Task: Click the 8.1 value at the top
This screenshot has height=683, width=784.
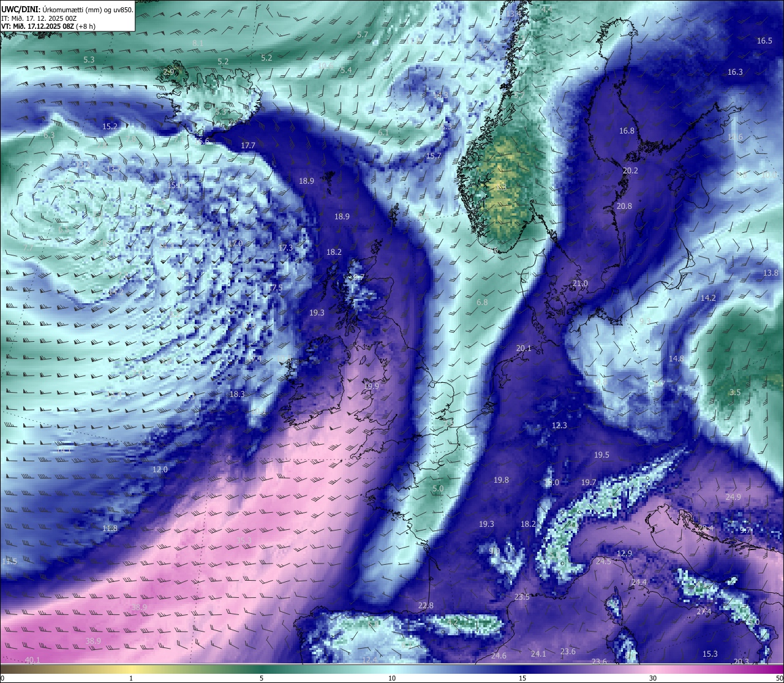Action: point(197,43)
